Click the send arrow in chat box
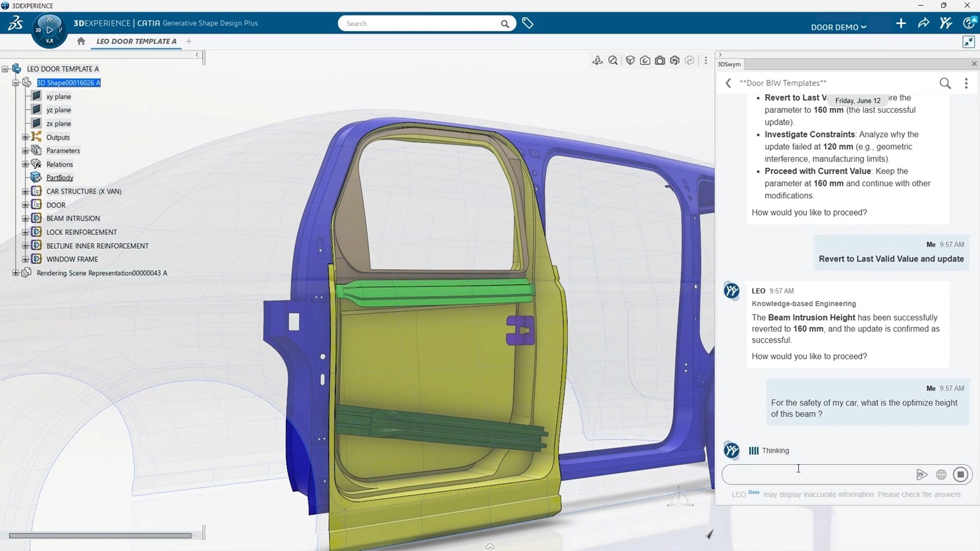Viewport: 980px width, 551px height. (x=921, y=474)
